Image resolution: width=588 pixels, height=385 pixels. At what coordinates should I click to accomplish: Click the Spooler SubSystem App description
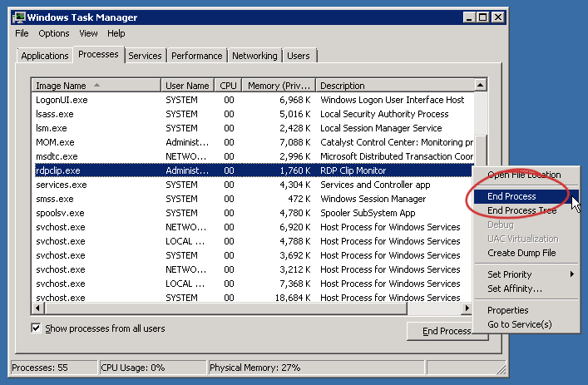click(x=368, y=213)
